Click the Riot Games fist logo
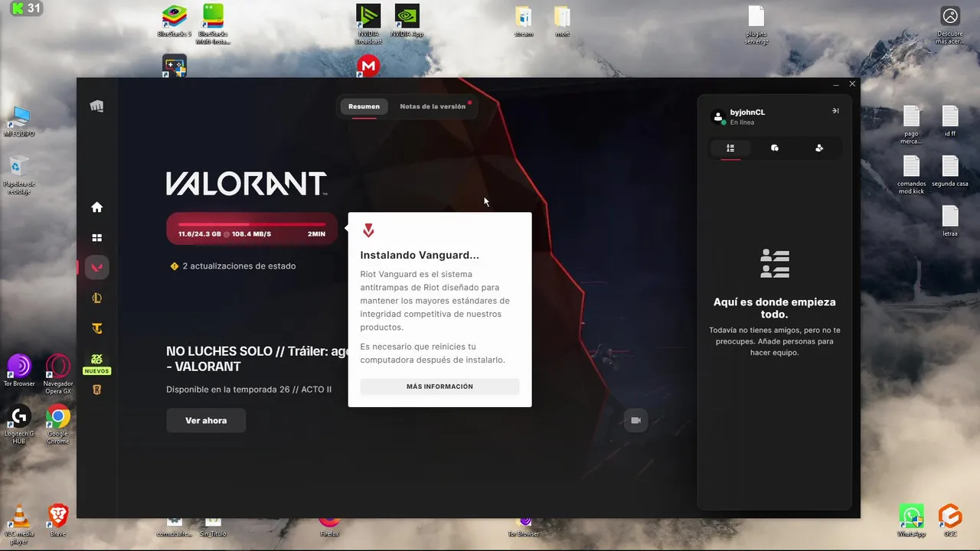The height and width of the screenshot is (551, 980). click(96, 106)
